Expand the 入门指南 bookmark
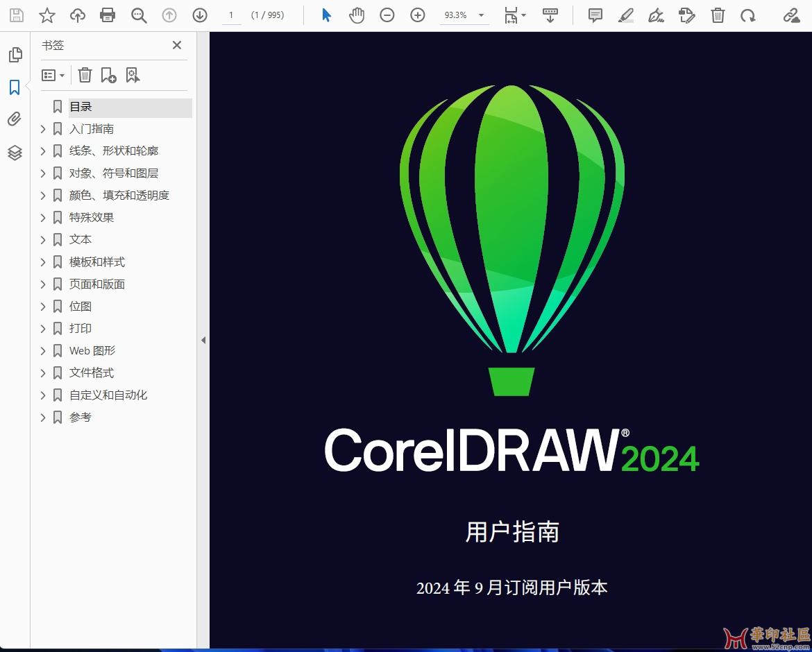This screenshot has height=652, width=812. (44, 130)
